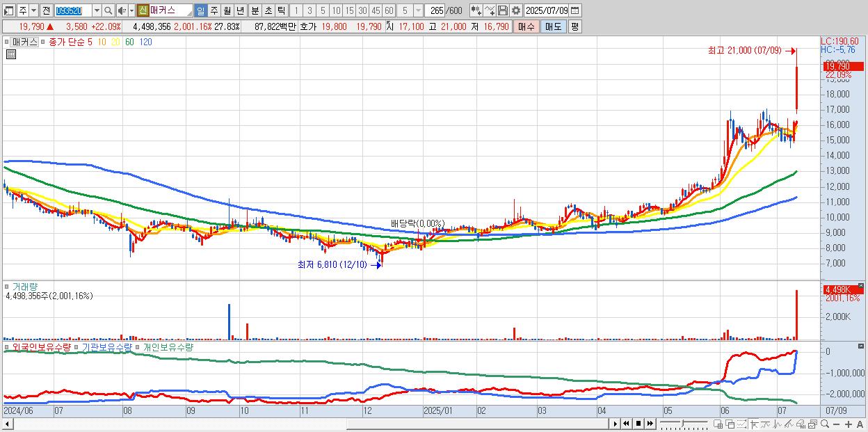Play the chart replay forward
The width and height of the screenshot is (868, 432).
point(616,424)
